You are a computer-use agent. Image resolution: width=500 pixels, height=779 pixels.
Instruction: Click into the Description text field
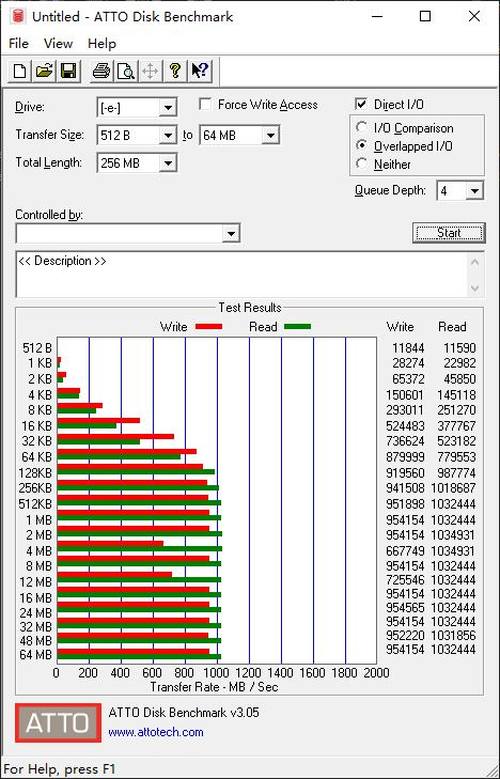[242, 274]
